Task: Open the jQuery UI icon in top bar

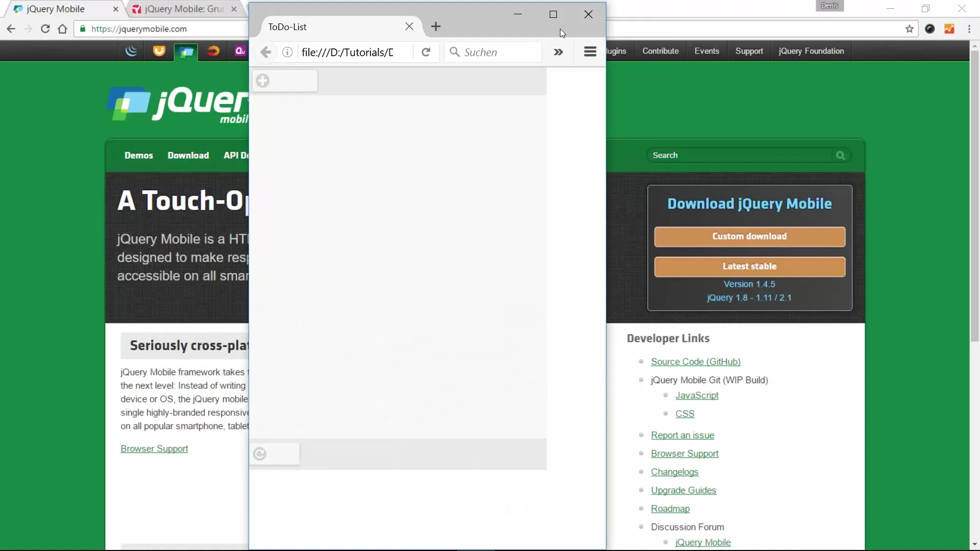Action: click(159, 51)
